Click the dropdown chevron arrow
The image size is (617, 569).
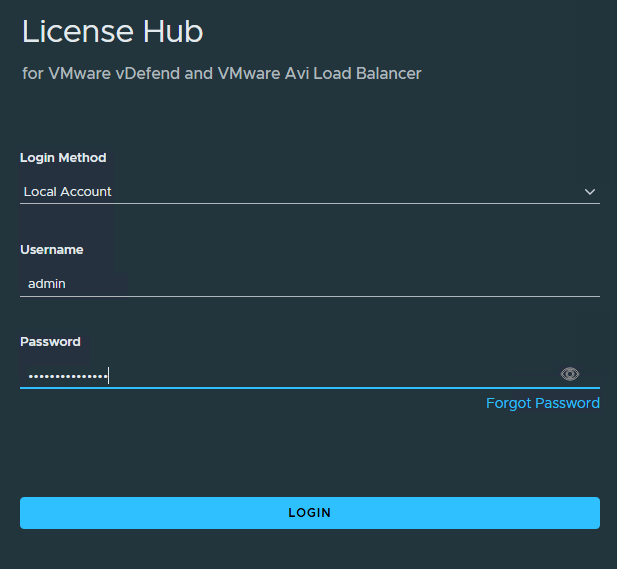[589, 192]
